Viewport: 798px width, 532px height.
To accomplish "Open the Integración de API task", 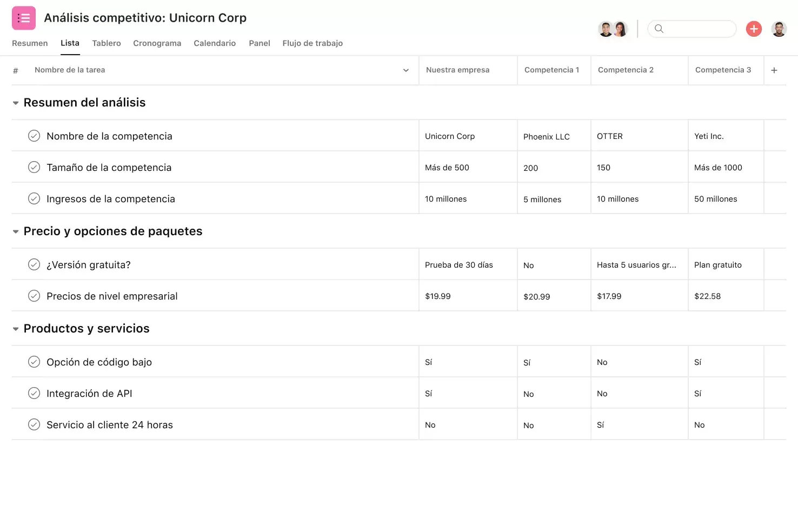I will point(89,394).
